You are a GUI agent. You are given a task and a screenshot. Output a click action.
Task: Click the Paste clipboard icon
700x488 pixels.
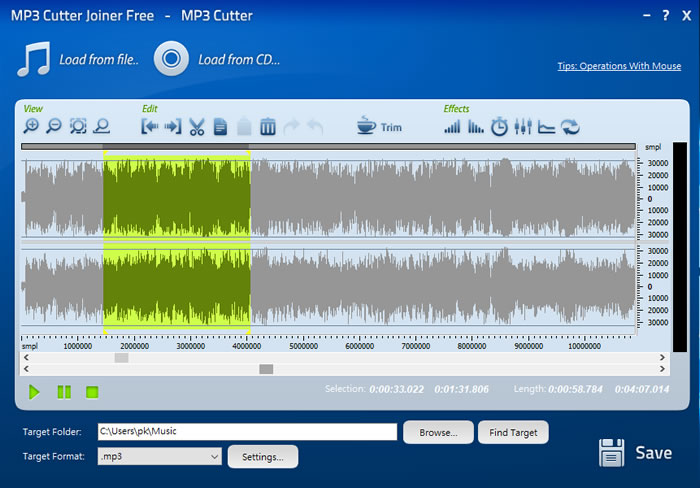(244, 127)
